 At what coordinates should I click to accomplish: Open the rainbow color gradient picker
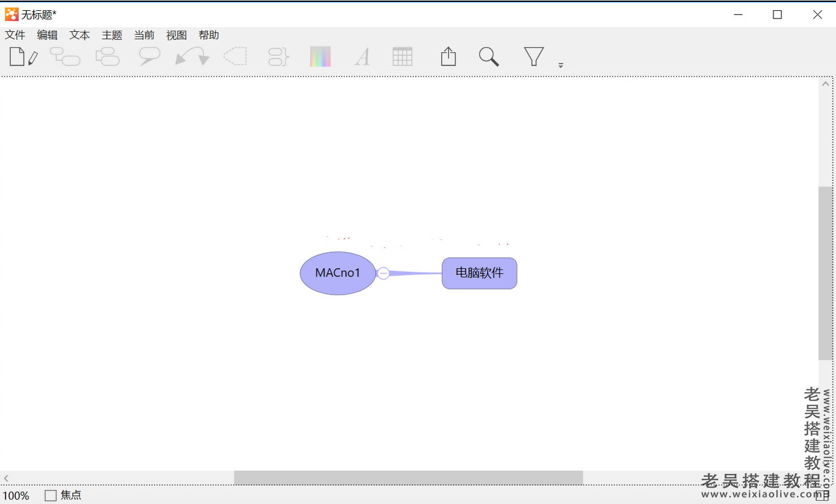point(321,57)
